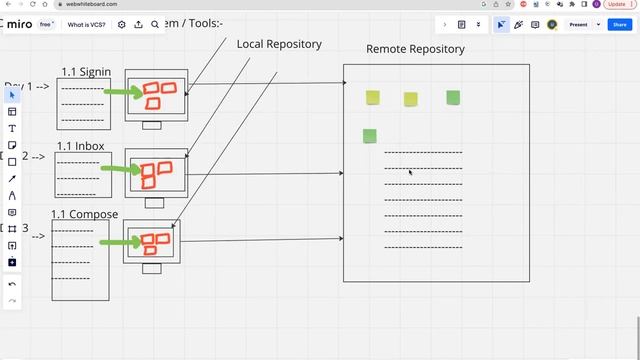
Task: Share page icon in the address bar
Action: coord(496,4)
